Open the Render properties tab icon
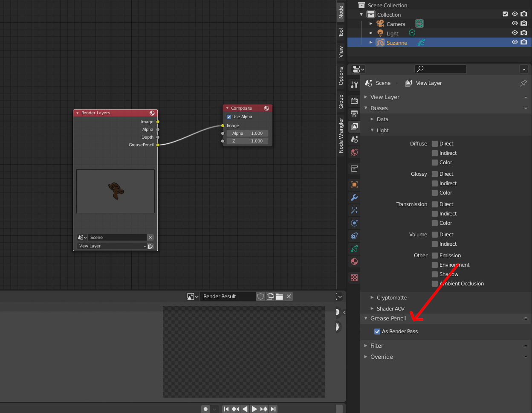Image resolution: width=532 pixels, height=413 pixels. pos(354,101)
